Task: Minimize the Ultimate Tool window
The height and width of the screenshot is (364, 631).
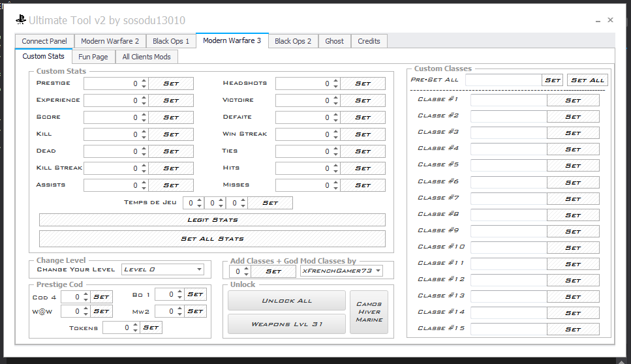Action: tap(598, 20)
